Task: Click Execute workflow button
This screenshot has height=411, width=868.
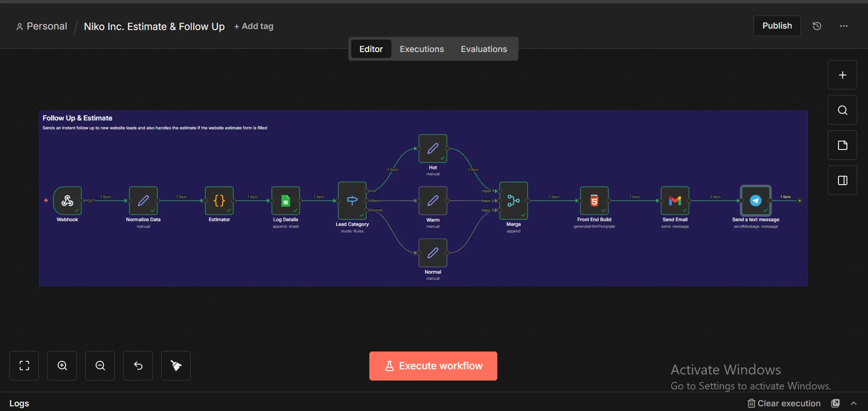Action: (x=433, y=366)
